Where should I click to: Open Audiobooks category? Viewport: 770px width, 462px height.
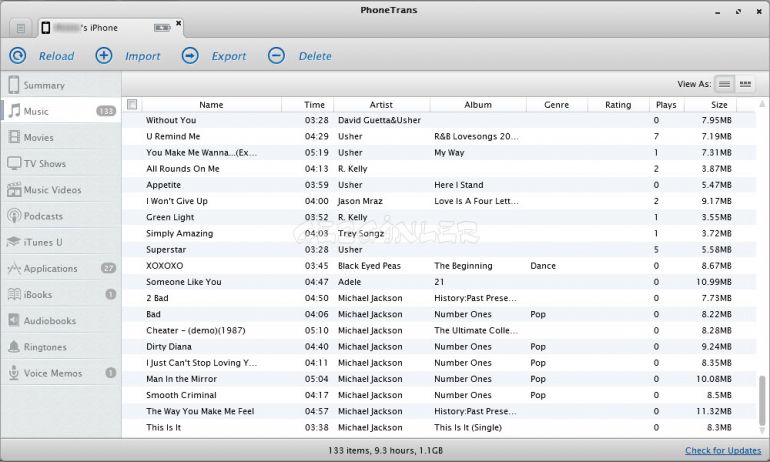pyautogui.click(x=61, y=321)
